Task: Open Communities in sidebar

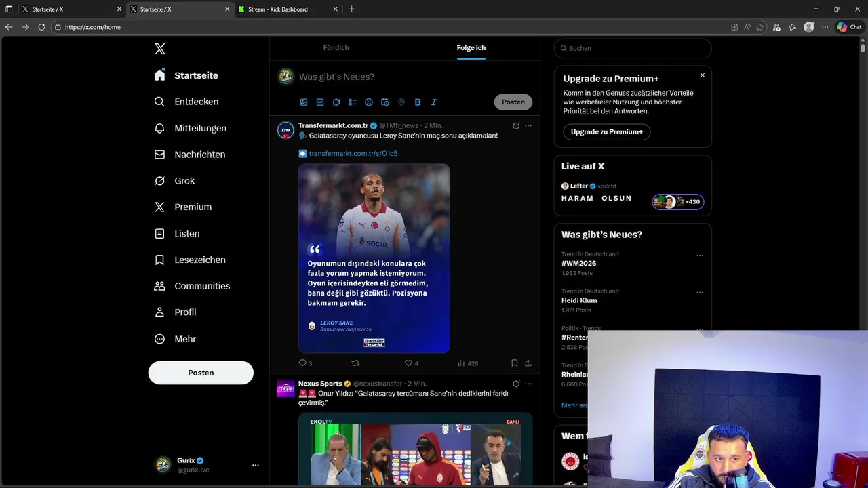Action: [x=192, y=286]
